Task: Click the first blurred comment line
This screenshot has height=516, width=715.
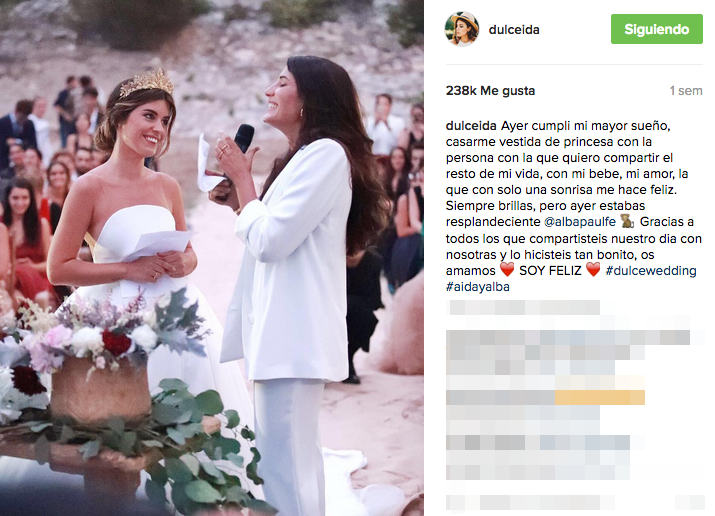Action: point(523,308)
